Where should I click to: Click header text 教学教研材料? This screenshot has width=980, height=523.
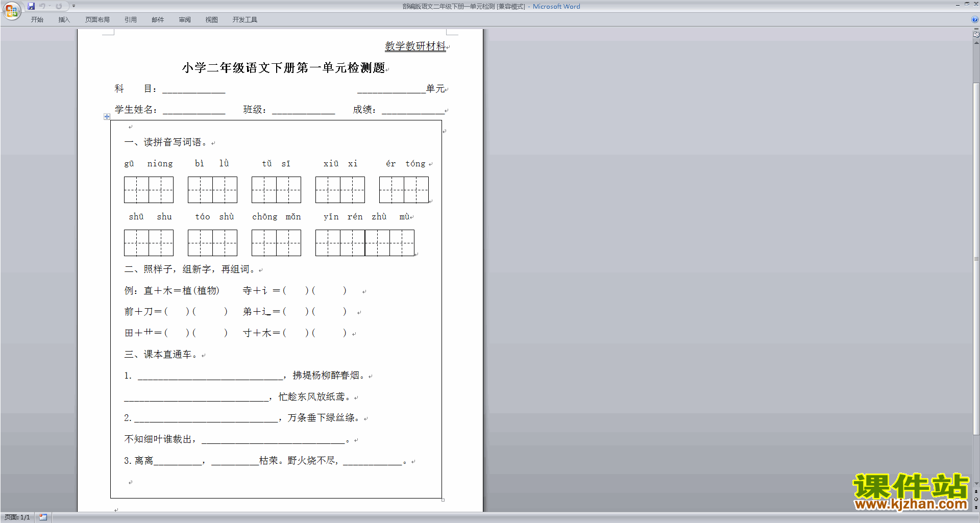415,46
